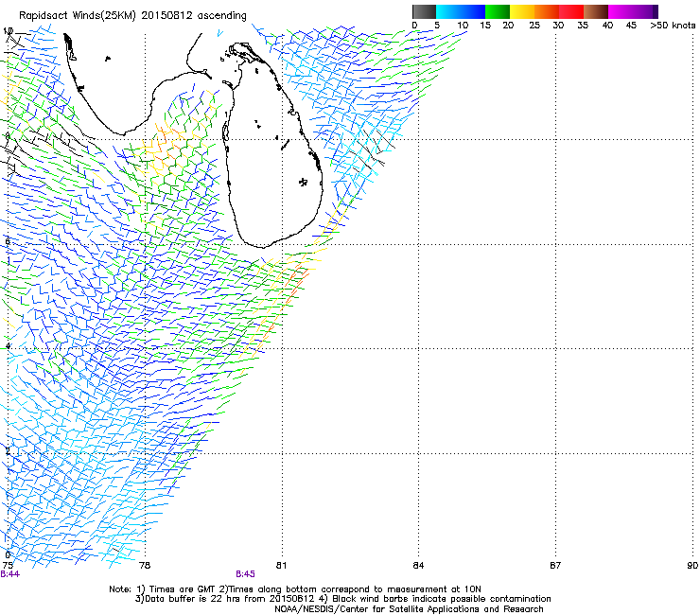Click the NOAA/NESDIS Center for Satellite Applications credit
The image size is (700, 615).
[x=409, y=609]
